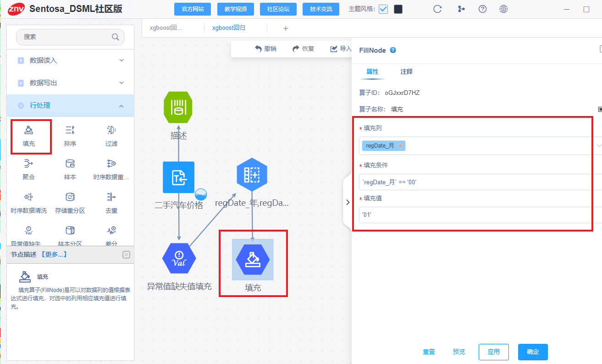Screen dimensions: 602x364
Task: Switch to the xgboost回... first tab
Action: (166, 28)
